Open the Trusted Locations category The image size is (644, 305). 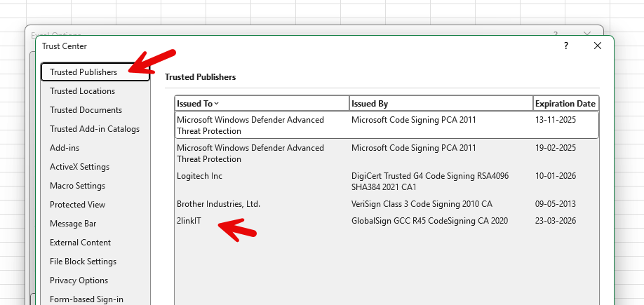[x=82, y=91]
